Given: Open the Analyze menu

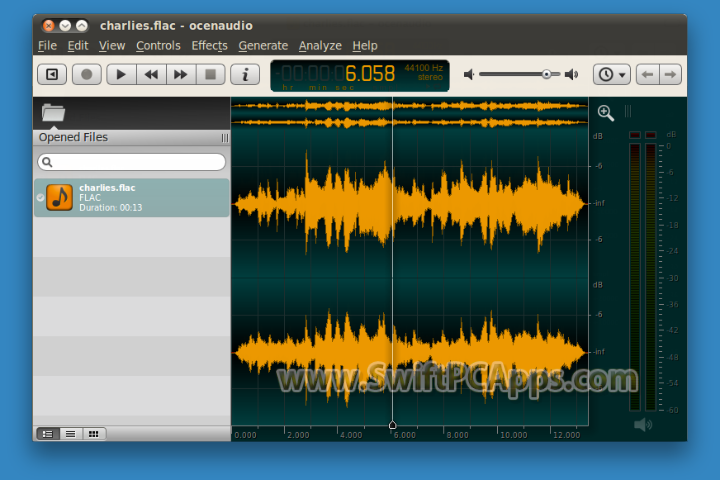Looking at the screenshot, I should (320, 45).
